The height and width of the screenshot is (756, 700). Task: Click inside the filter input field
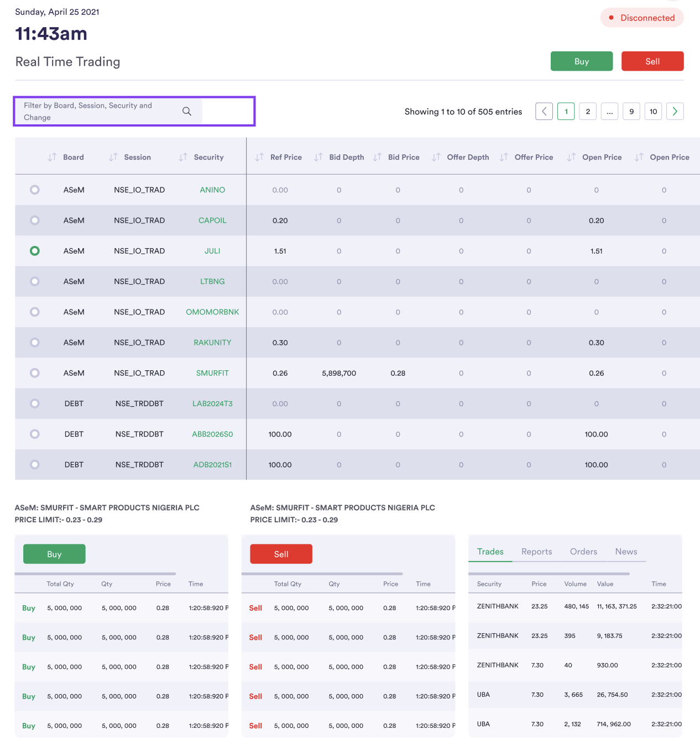[x=100, y=111]
